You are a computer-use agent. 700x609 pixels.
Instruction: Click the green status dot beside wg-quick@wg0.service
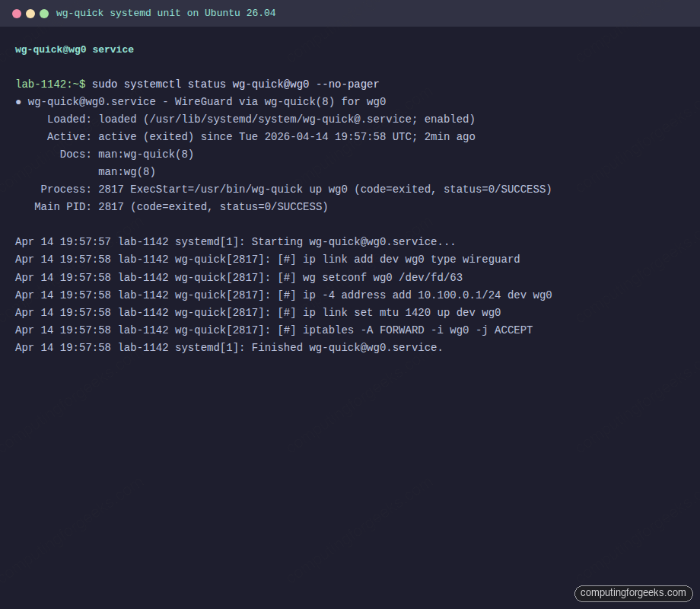pos(17,101)
